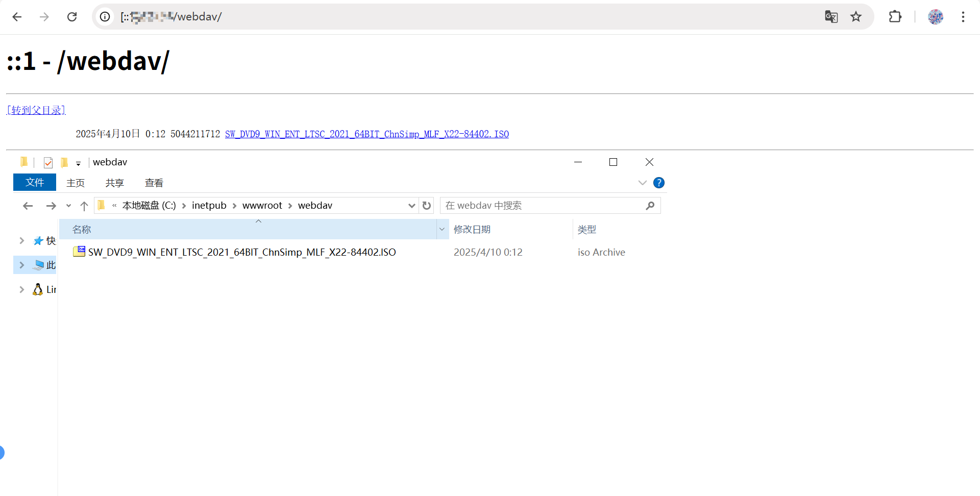Select wwwroot in the breadcrumb path
Viewport: 980px width, 496px height.
262,205
